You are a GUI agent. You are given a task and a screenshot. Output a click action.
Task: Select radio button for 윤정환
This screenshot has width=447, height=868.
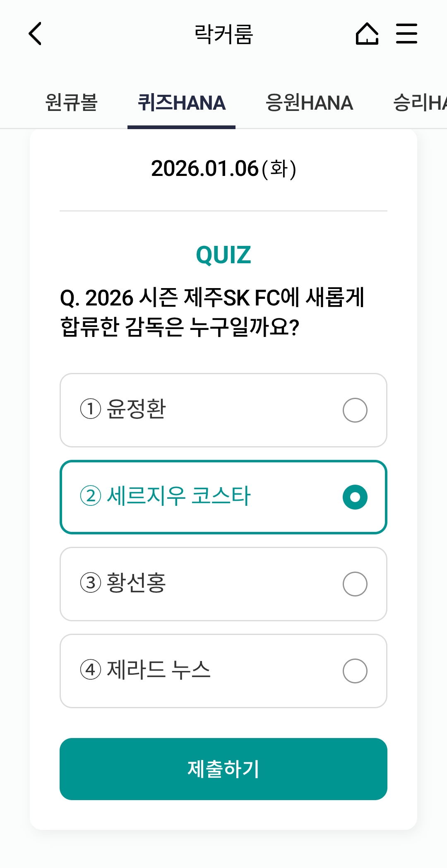(x=355, y=410)
